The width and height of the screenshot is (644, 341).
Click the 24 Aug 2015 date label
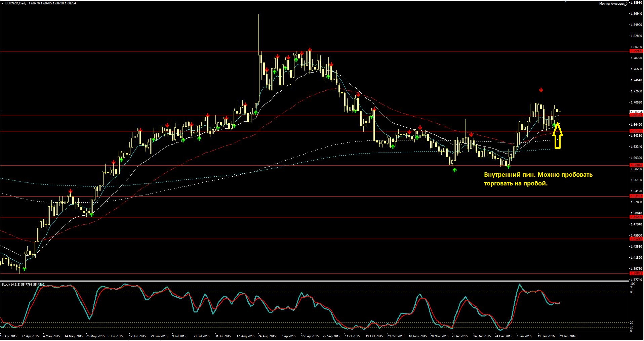[267, 336]
